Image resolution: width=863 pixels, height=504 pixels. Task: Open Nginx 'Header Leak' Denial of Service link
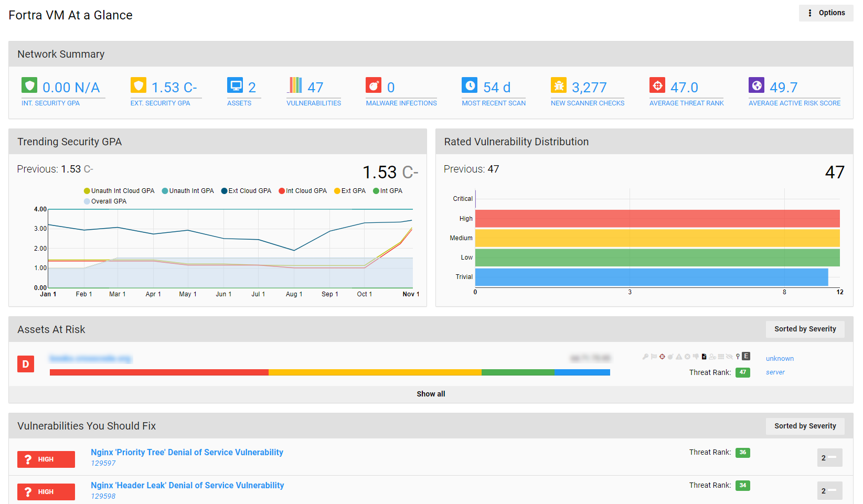187,485
